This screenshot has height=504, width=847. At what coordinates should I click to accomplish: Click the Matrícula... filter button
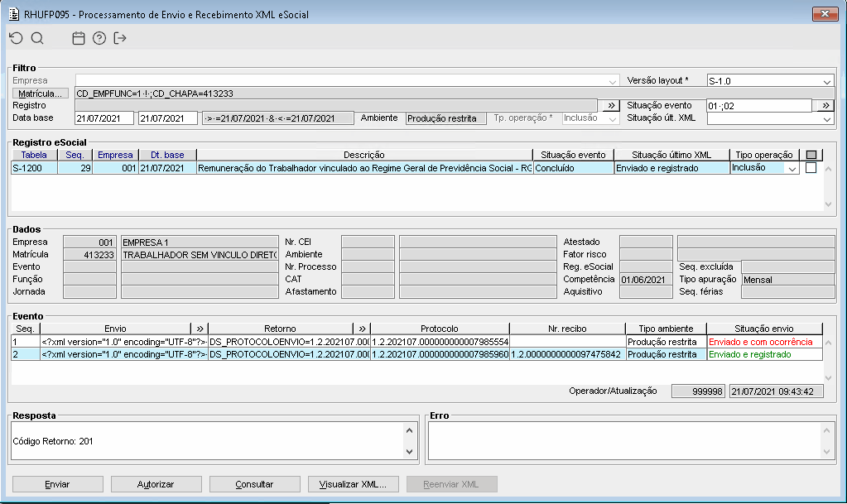click(41, 94)
